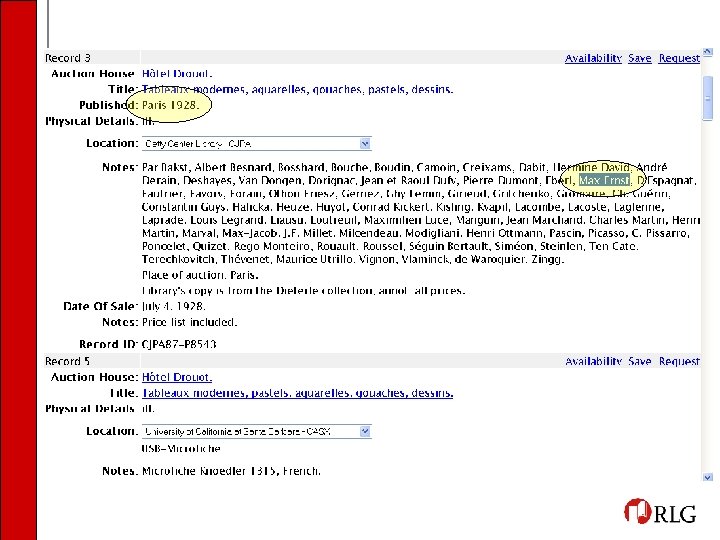Viewport: 720px width, 540px height.
Task: Click 'Record 3' heading
Action: [x=68, y=58]
